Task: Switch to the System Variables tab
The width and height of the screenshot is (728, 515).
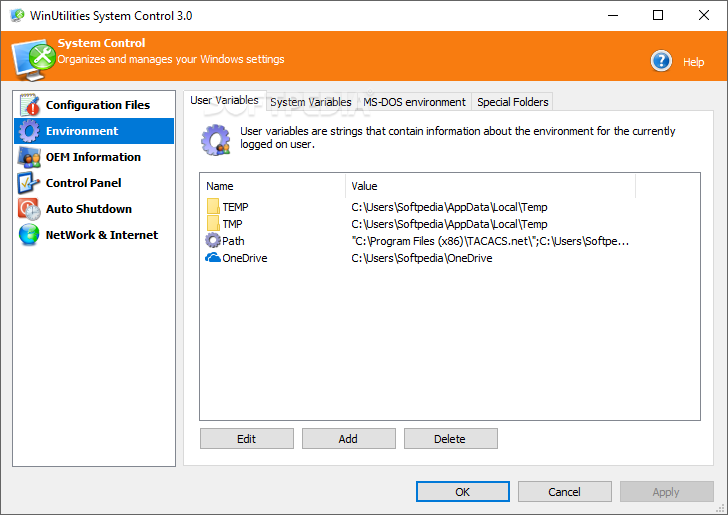Action: pyautogui.click(x=311, y=102)
